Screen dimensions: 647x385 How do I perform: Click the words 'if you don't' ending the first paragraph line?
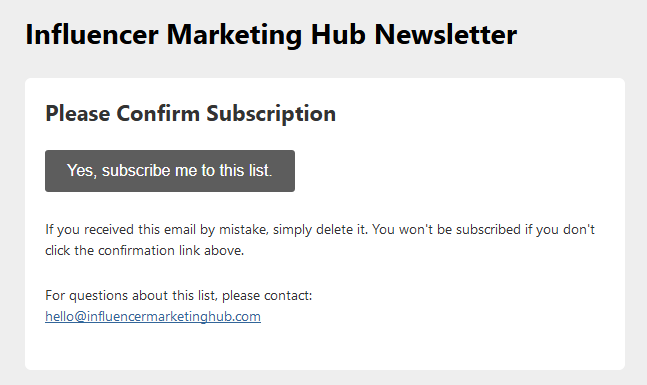click(560, 229)
